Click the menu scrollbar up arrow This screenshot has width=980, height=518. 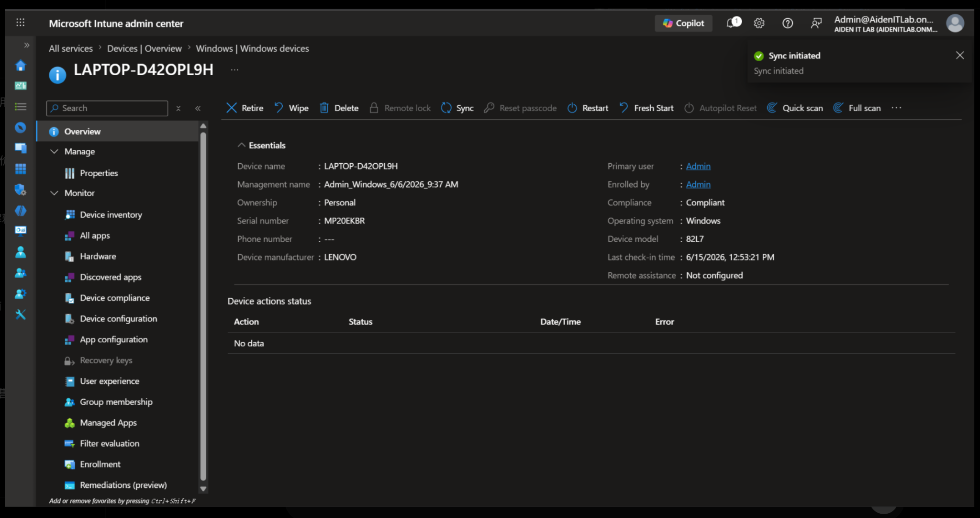pos(203,126)
